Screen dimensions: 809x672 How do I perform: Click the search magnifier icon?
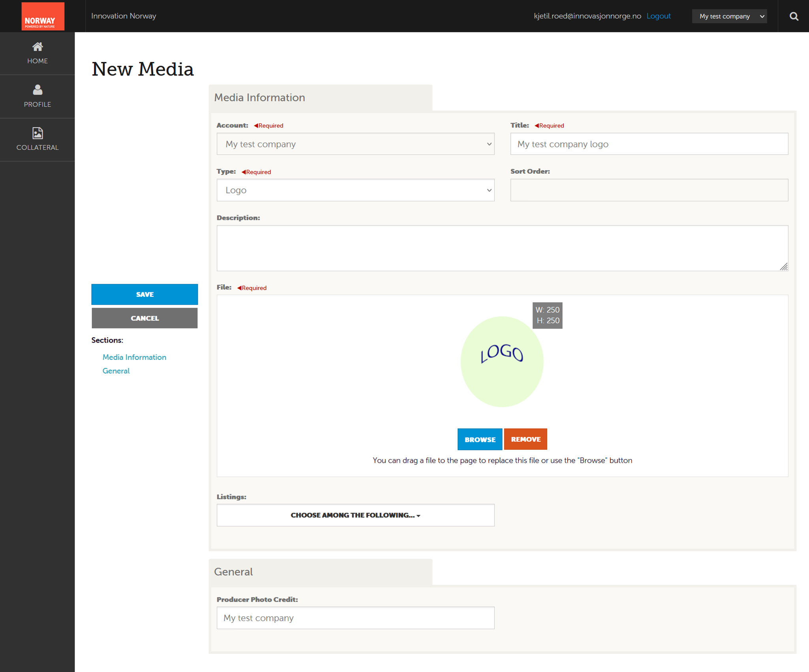coord(794,16)
